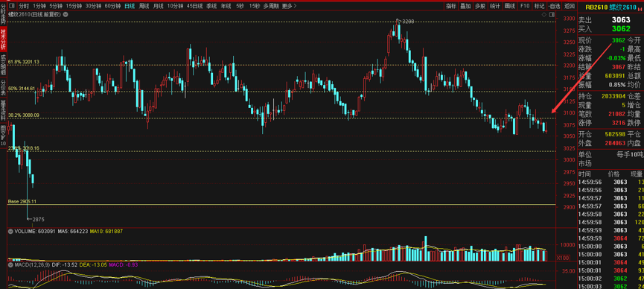Click the 3298 high price marker

click(x=406, y=21)
